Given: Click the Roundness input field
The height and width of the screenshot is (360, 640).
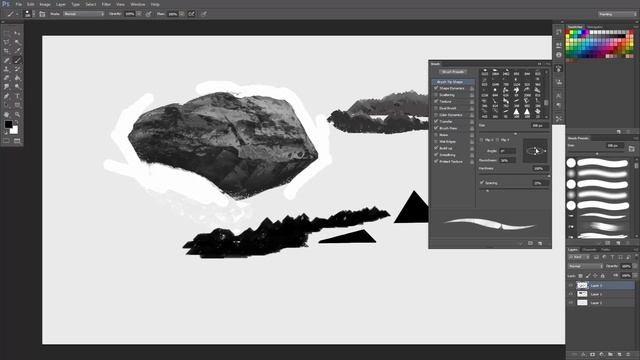Looking at the screenshot, I should pyautogui.click(x=507, y=160).
